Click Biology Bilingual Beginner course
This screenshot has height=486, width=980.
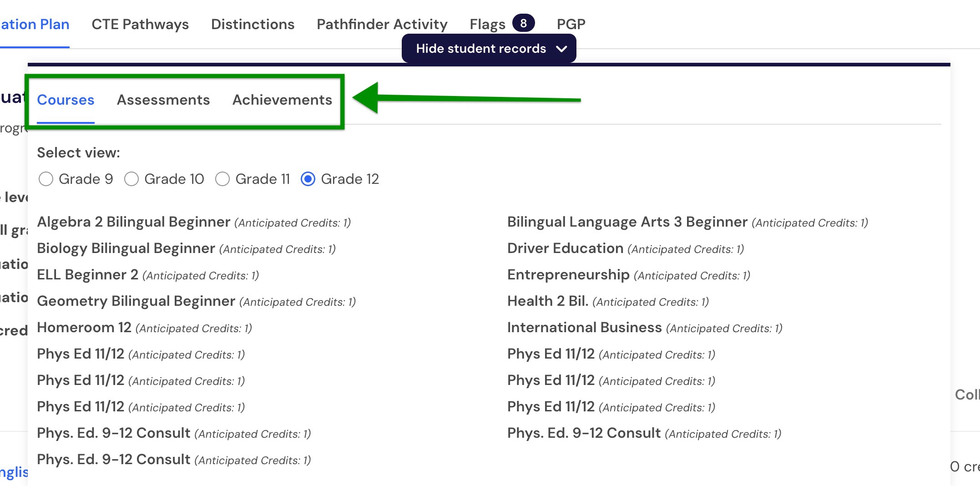point(126,248)
